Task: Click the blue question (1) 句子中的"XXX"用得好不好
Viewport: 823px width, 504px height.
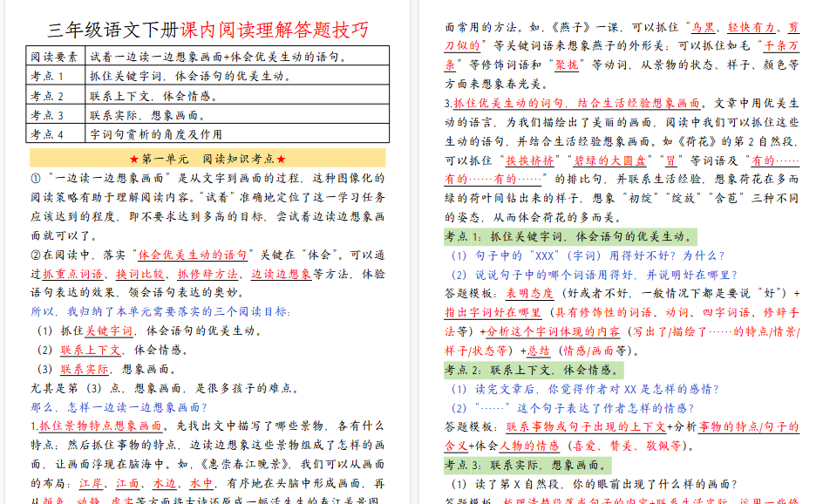Action: click(x=588, y=255)
